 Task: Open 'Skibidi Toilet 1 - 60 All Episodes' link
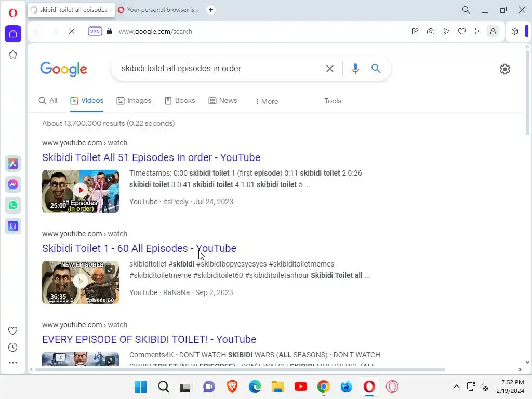click(x=139, y=248)
